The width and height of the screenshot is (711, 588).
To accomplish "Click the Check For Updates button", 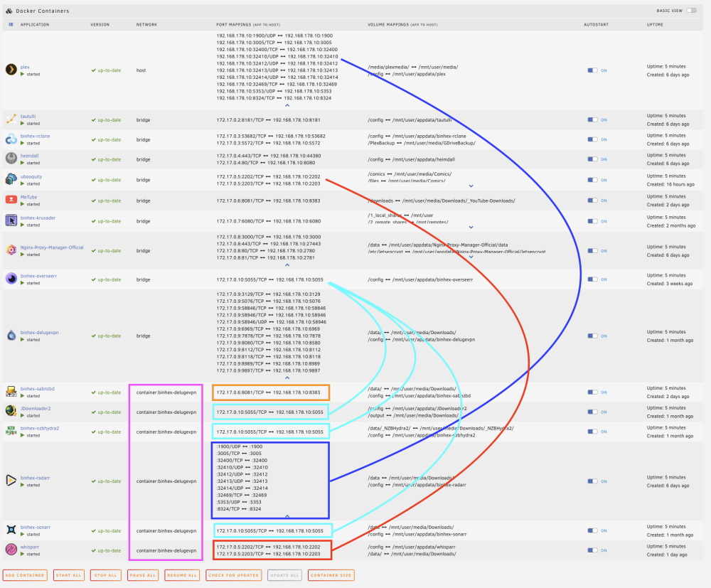I will 233,575.
